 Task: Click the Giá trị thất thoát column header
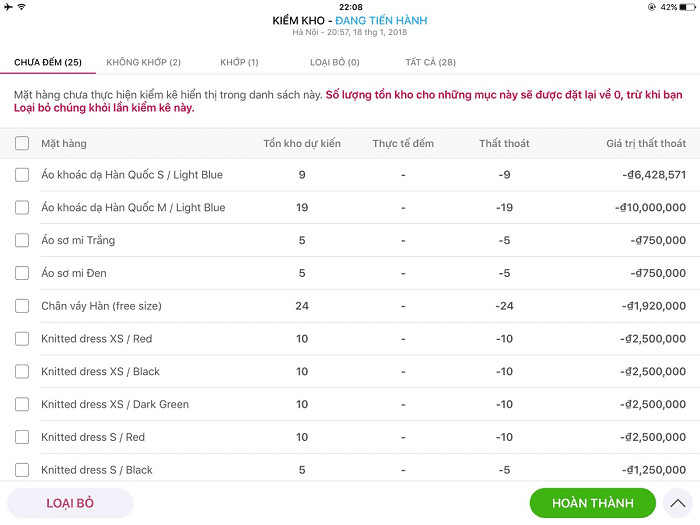[x=645, y=143]
